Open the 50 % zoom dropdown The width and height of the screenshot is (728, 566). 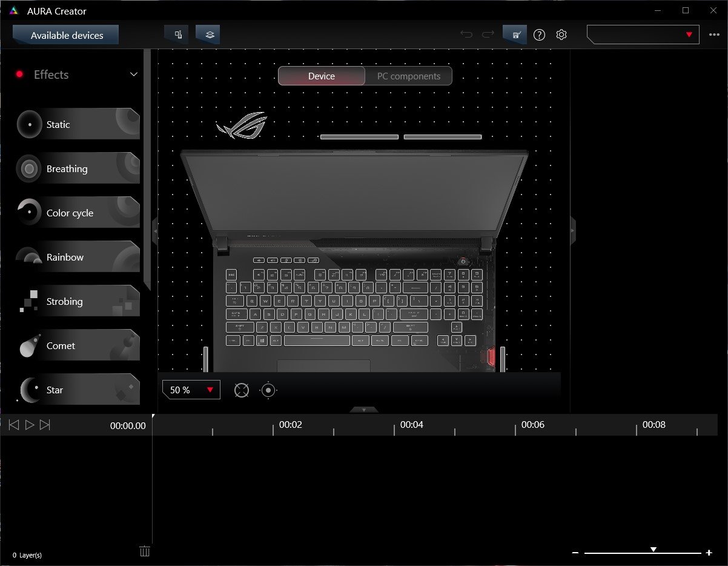[191, 390]
